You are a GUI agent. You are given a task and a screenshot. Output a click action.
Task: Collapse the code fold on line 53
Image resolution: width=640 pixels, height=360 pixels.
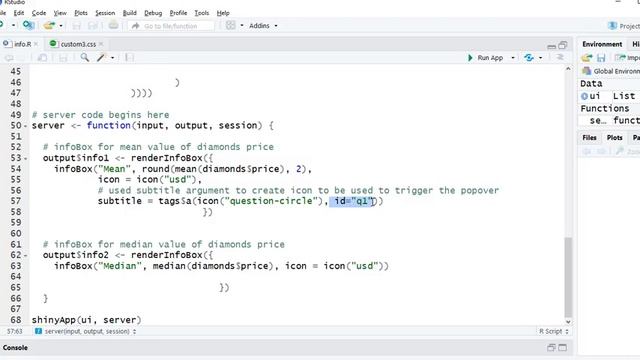[x=25, y=158]
